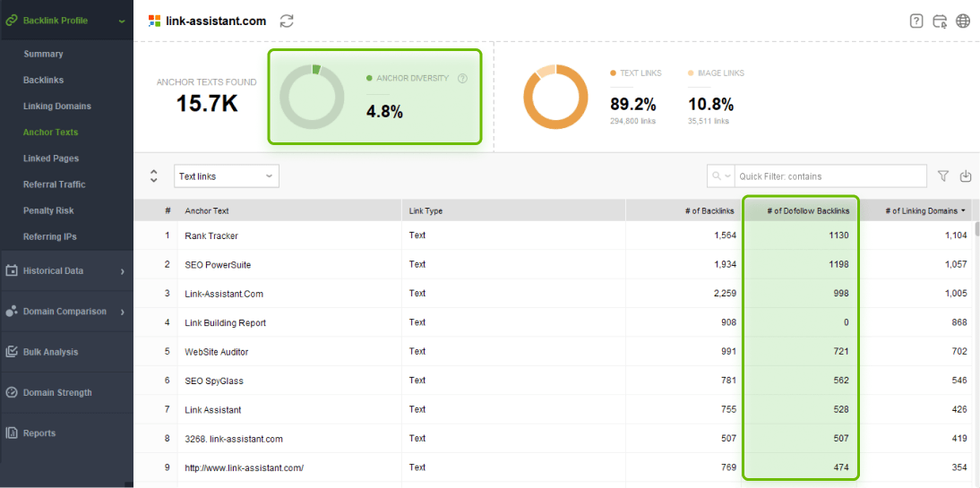This screenshot has height=488, width=980.
Task: Open the Text links dropdown
Action: [227, 176]
